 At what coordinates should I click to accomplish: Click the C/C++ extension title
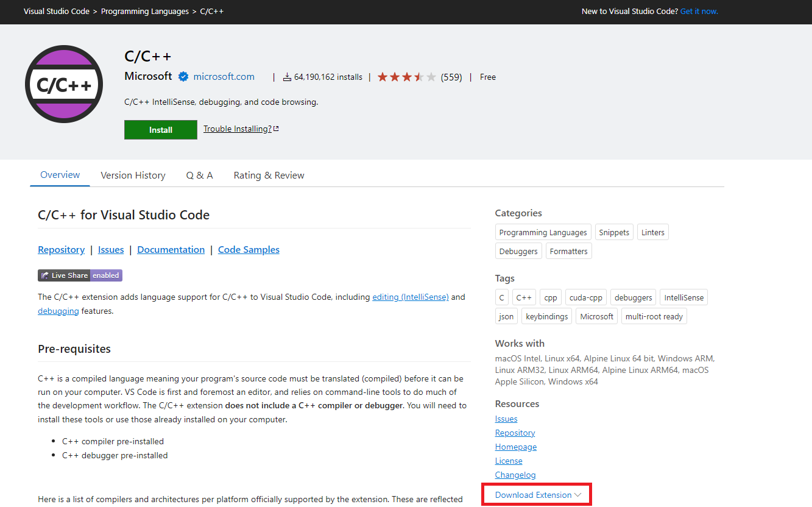pyautogui.click(x=148, y=56)
